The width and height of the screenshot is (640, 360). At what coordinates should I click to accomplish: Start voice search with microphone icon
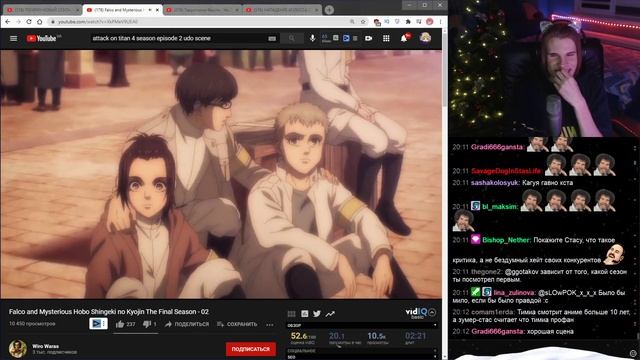pyautogui.click(x=312, y=38)
